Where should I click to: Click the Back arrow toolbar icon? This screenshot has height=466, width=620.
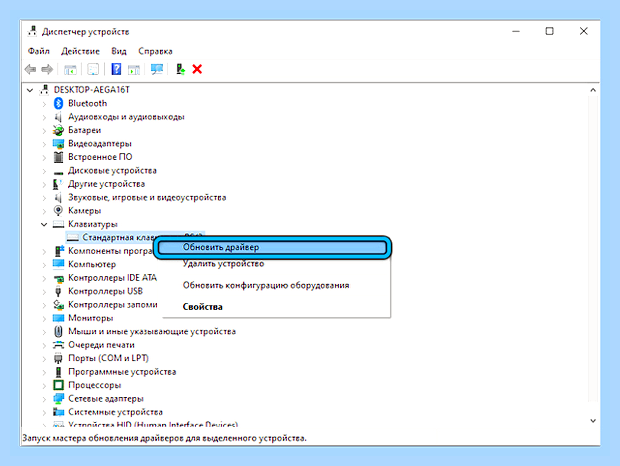30,70
